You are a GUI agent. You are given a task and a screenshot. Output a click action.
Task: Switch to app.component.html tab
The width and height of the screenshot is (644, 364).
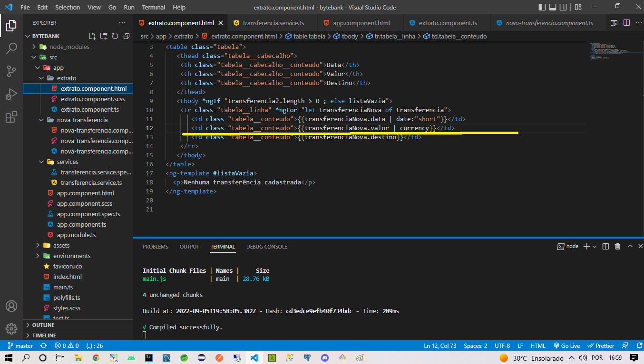click(x=361, y=23)
